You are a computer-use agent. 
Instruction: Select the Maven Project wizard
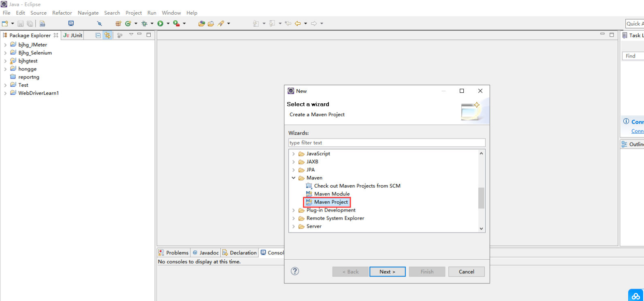tap(327, 202)
